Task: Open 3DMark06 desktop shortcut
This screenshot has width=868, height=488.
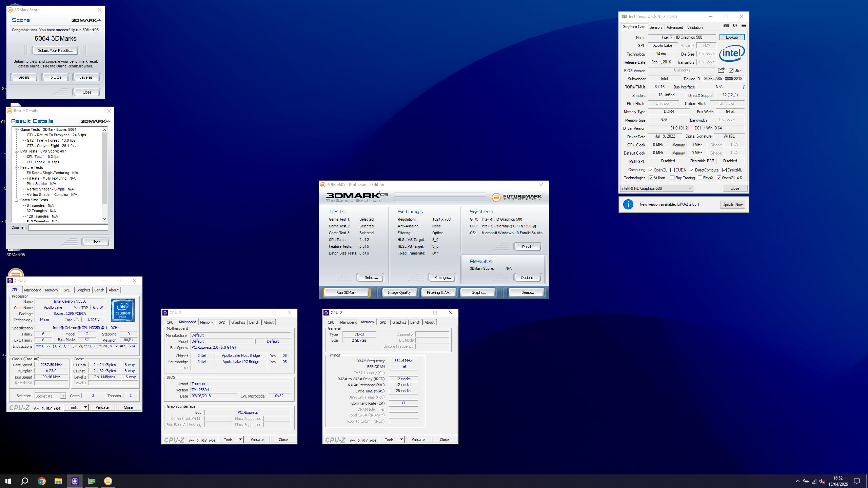Action: click(x=16, y=255)
